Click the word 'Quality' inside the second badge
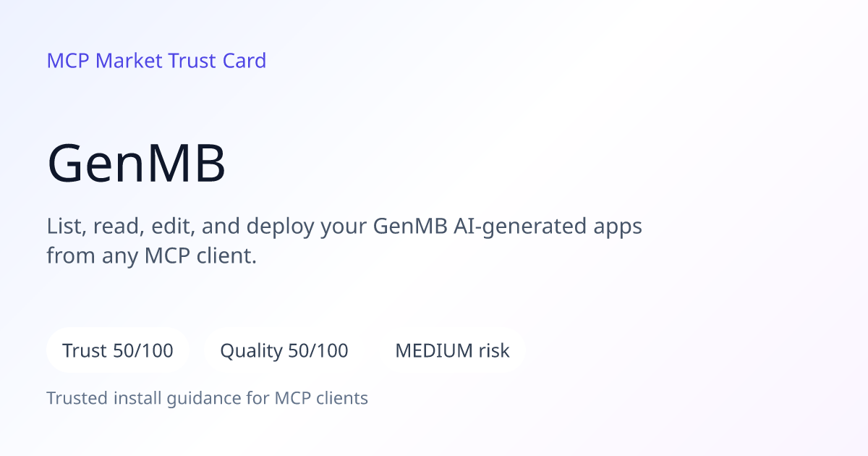868x456 pixels. [x=251, y=352]
